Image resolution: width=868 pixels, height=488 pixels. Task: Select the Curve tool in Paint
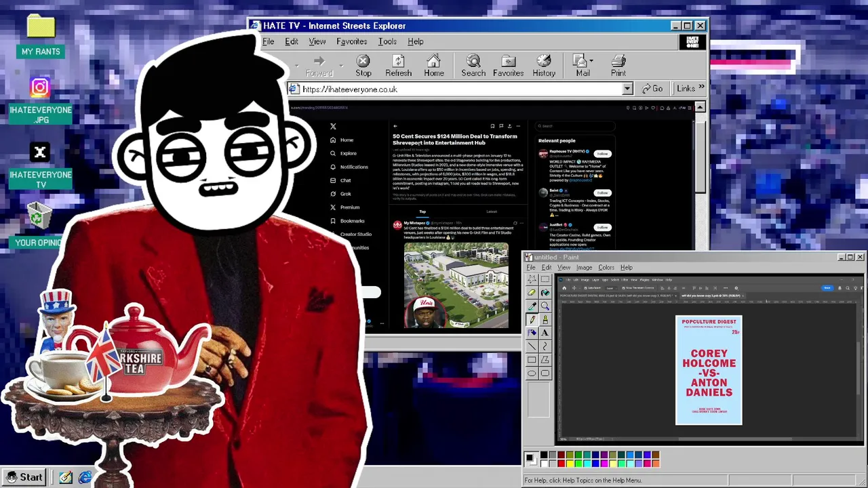click(x=545, y=346)
